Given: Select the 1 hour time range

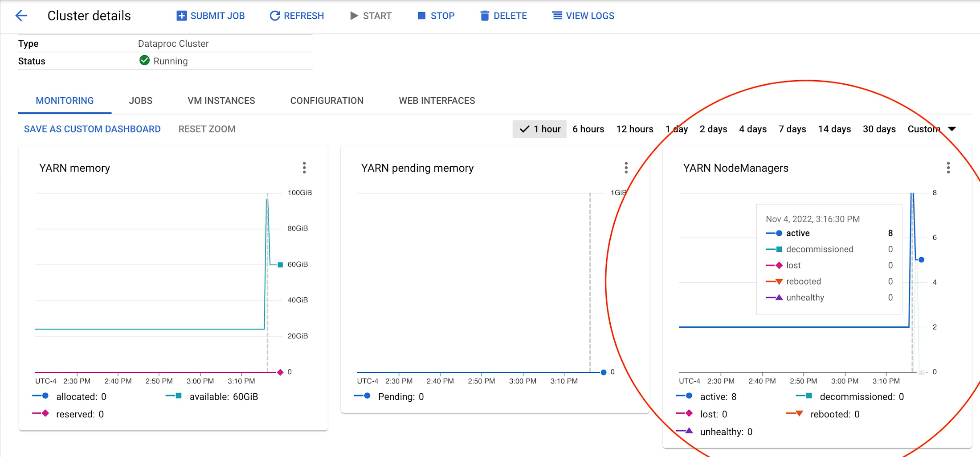Looking at the screenshot, I should point(539,129).
